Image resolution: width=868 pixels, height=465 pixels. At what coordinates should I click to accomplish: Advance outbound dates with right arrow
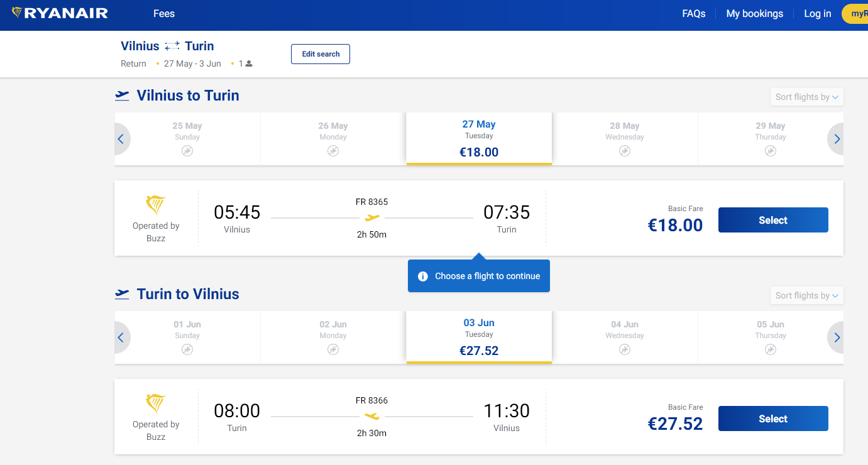(837, 139)
